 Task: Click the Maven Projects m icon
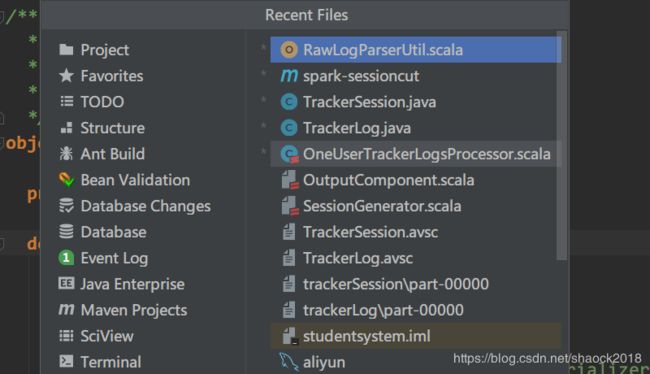tap(66, 309)
